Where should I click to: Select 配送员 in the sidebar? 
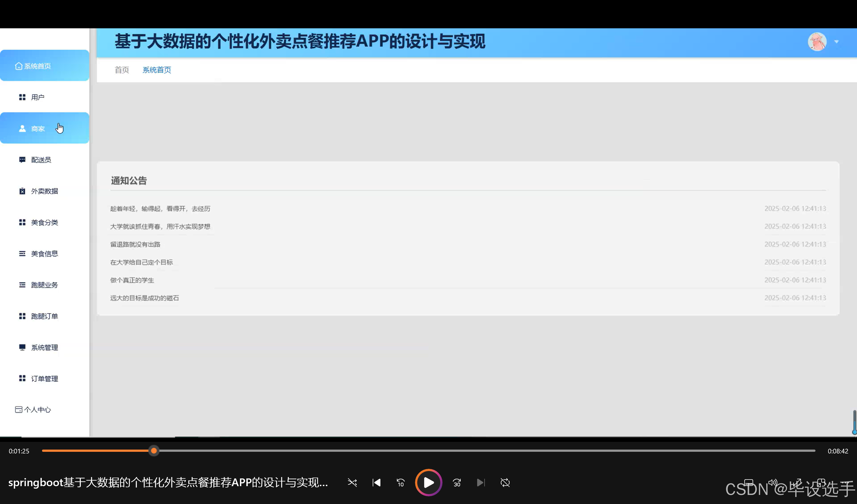point(41,159)
